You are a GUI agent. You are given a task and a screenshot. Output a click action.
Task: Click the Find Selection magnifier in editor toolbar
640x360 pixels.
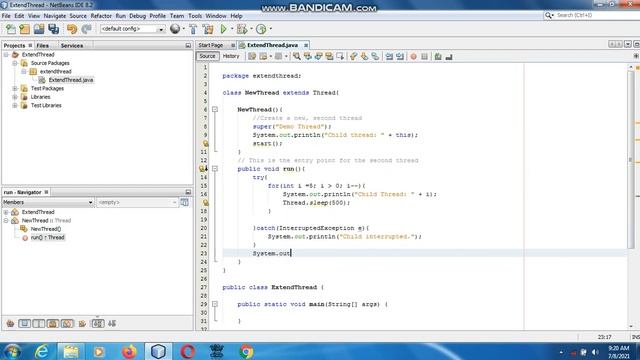tap(297, 57)
